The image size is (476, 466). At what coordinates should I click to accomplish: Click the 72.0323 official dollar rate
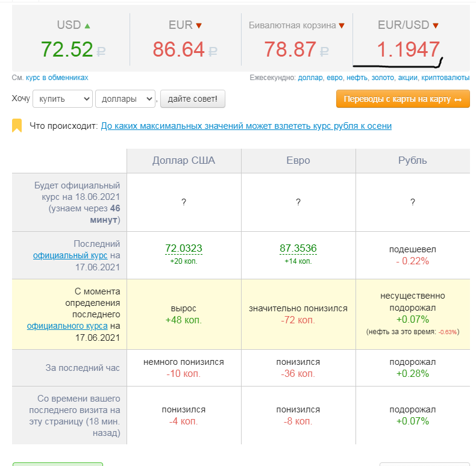[184, 249]
